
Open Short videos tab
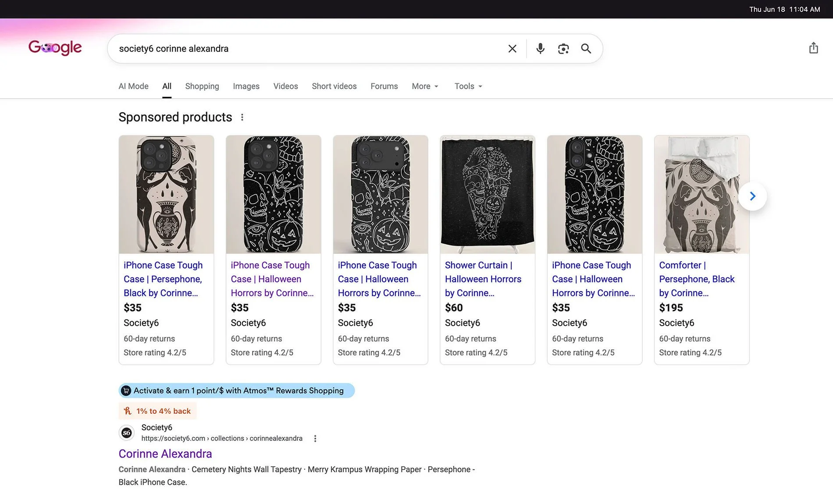(x=334, y=86)
